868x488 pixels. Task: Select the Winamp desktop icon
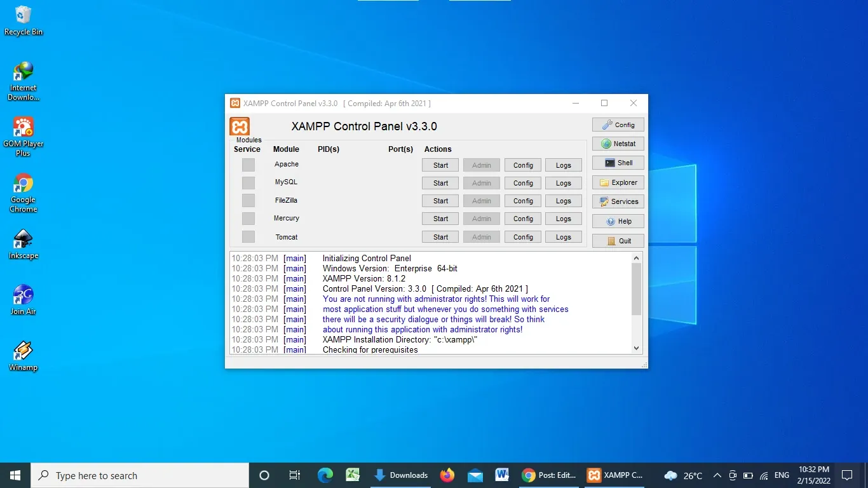pyautogui.click(x=24, y=356)
